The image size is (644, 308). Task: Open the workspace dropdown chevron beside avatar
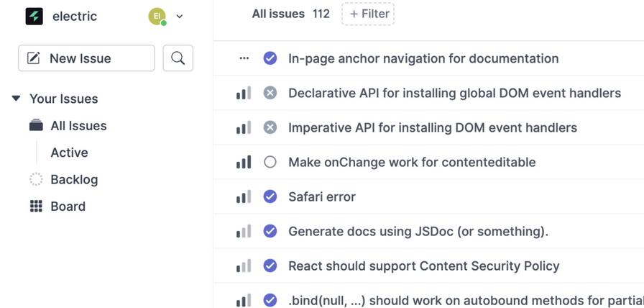[x=180, y=16]
